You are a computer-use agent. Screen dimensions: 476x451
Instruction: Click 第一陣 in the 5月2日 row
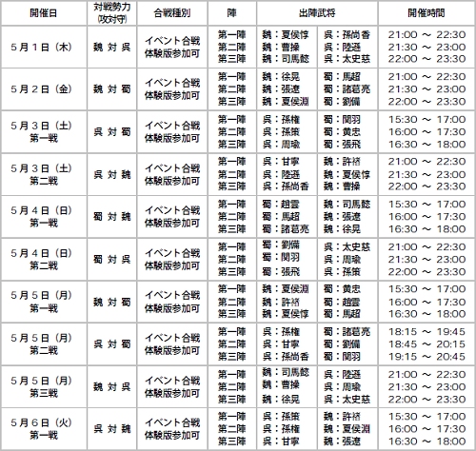coord(232,77)
